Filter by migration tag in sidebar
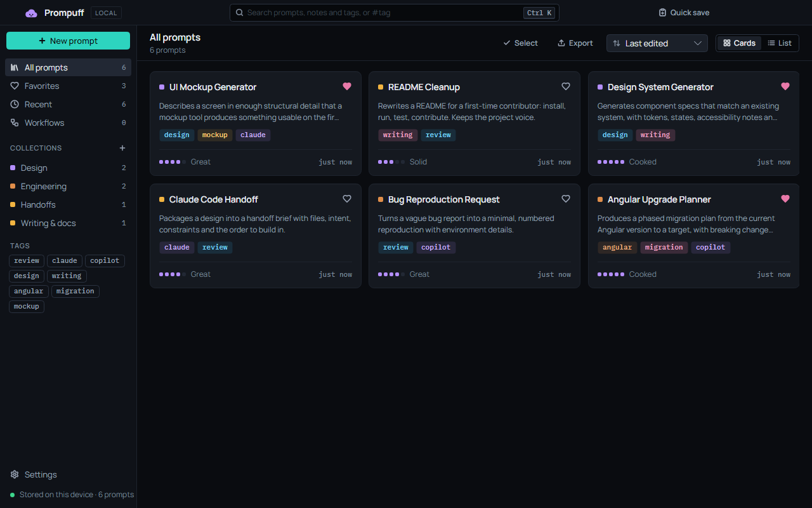This screenshot has width=812, height=508. [75, 291]
